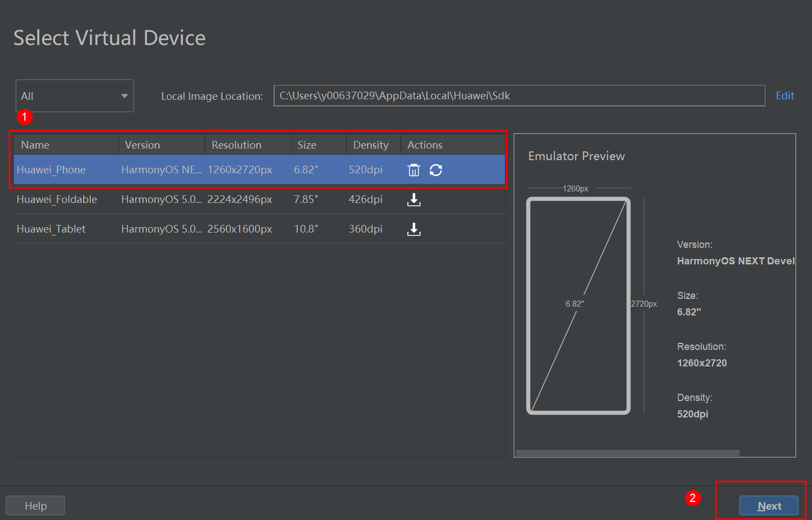Refresh the Huawei_Phone image with update icon
This screenshot has height=520, width=812.
click(x=436, y=170)
